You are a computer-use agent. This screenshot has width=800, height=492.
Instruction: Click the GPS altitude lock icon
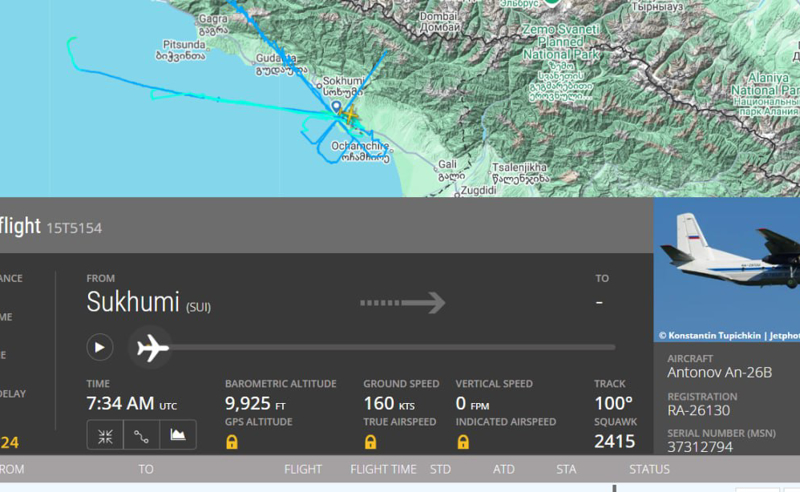pos(232,441)
